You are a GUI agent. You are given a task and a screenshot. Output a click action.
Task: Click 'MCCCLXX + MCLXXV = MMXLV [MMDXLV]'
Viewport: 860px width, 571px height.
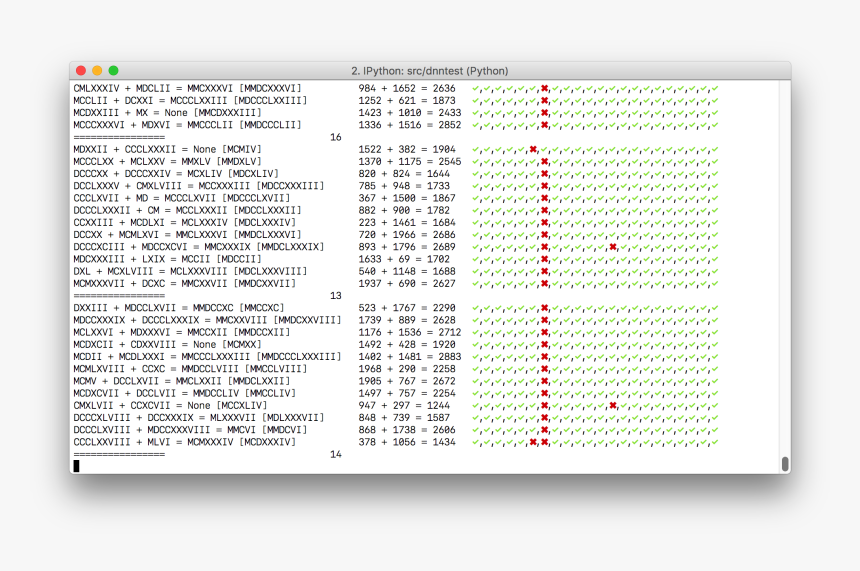tap(167, 161)
